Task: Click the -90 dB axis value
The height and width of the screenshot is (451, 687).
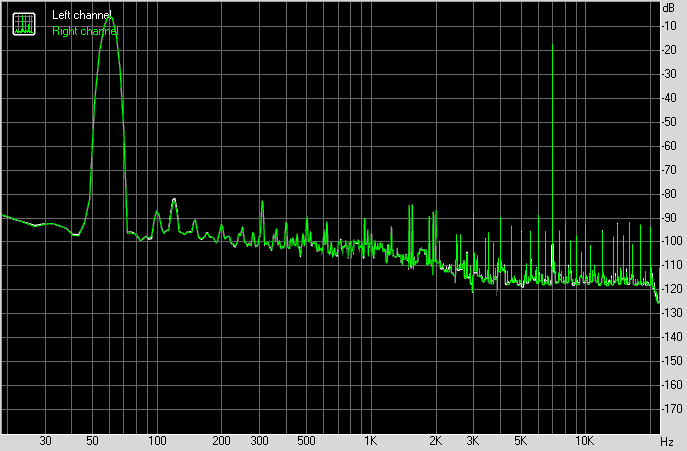Action: (x=669, y=217)
